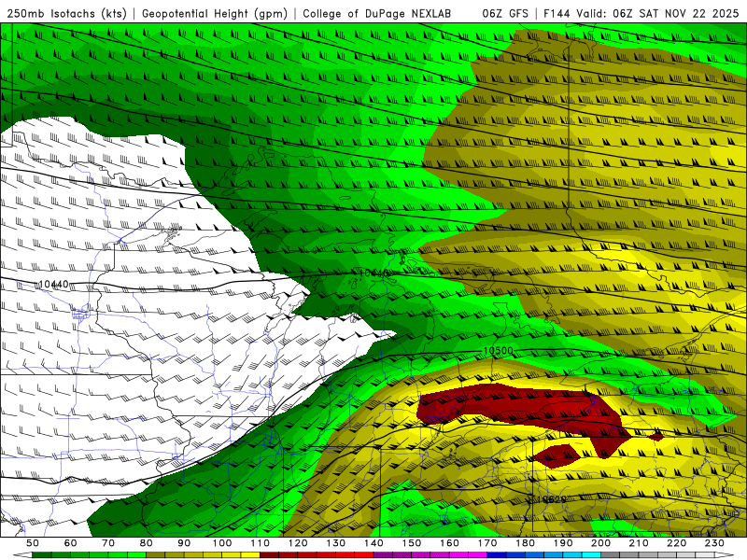
Task: Click the 'College of DuPage NEXLAB' header text
Action: pyautogui.click(x=377, y=14)
